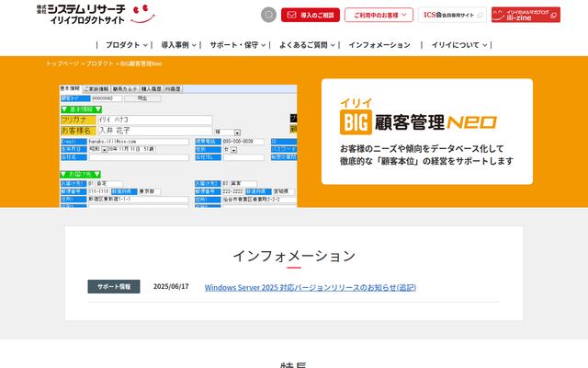Screen dimensions: 588x368
Task: Go to プロダクト breadcrumb link
Action: click(99, 63)
